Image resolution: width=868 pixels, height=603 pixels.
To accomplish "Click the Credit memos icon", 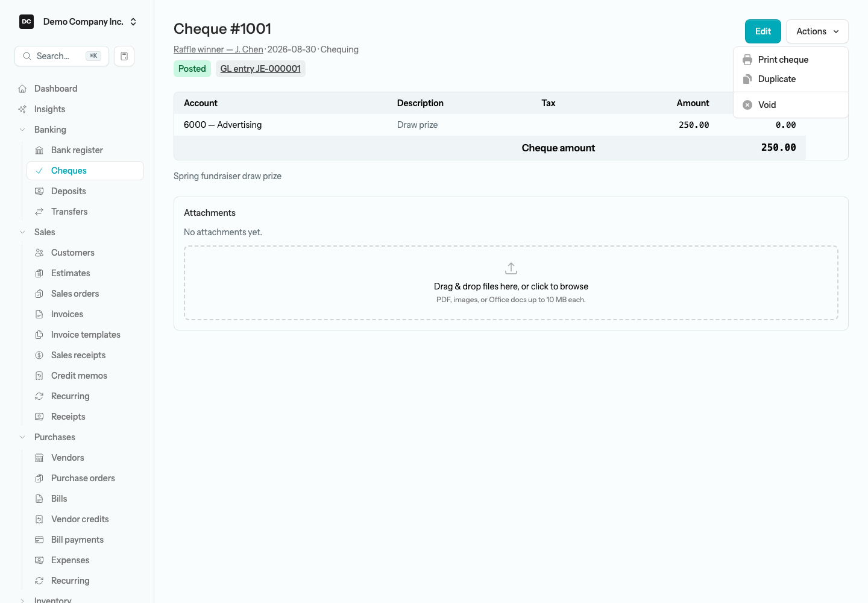I will tap(39, 376).
